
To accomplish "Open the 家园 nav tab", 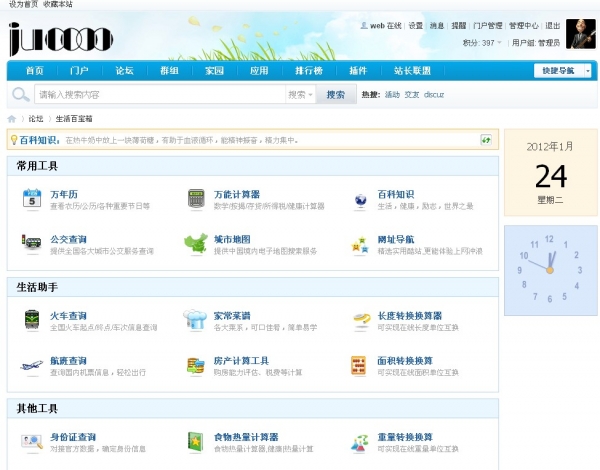I will tap(214, 70).
